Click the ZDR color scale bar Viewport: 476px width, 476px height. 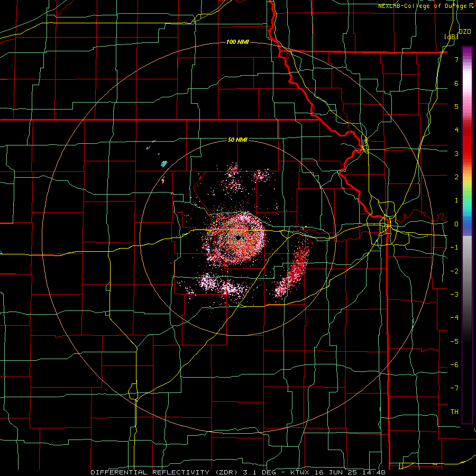point(467,235)
